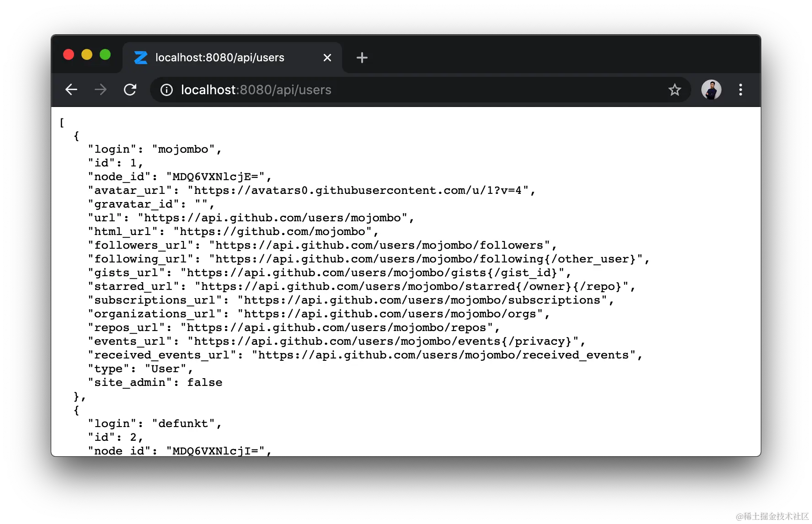Go forward with the right arrow button
This screenshot has height=524, width=812.
point(100,90)
